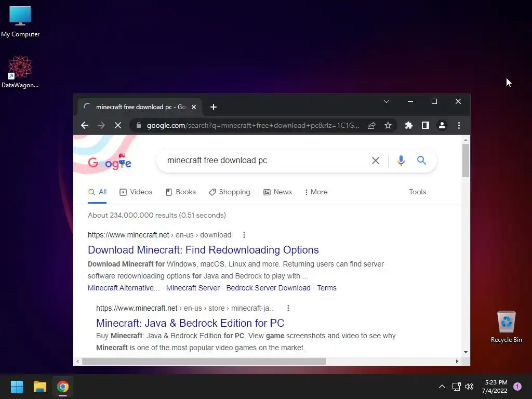The height and width of the screenshot is (399, 532).
Task: Go back with Chrome's back arrow
Action: pyautogui.click(x=85, y=125)
